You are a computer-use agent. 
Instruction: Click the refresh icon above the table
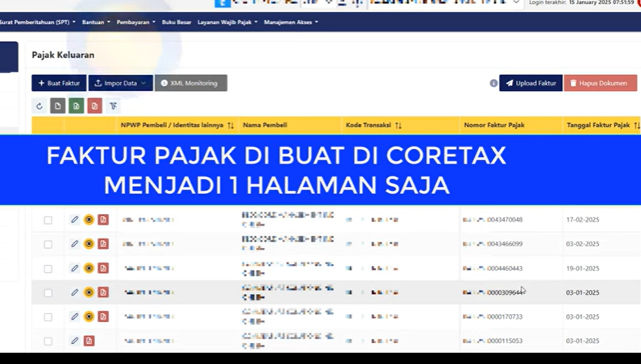click(40, 106)
